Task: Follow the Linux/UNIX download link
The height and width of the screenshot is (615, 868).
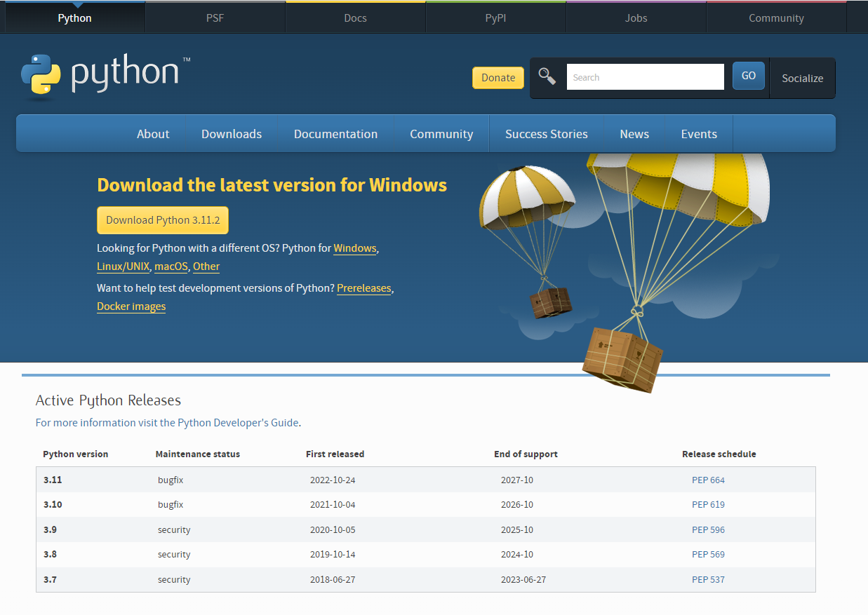Action: pos(123,266)
